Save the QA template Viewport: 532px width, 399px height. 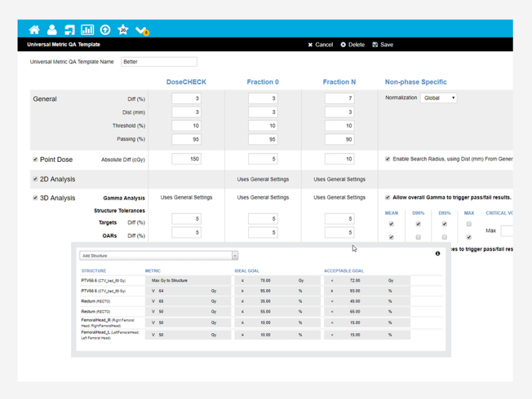point(383,45)
